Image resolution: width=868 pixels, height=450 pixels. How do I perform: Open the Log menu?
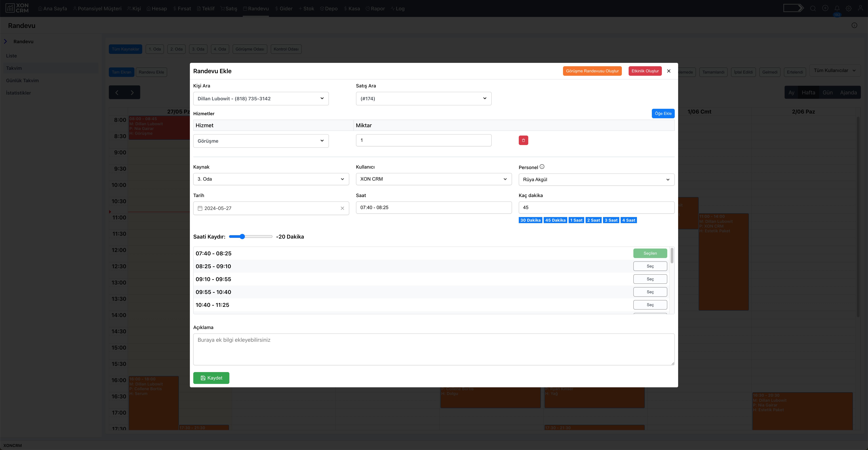(x=398, y=8)
